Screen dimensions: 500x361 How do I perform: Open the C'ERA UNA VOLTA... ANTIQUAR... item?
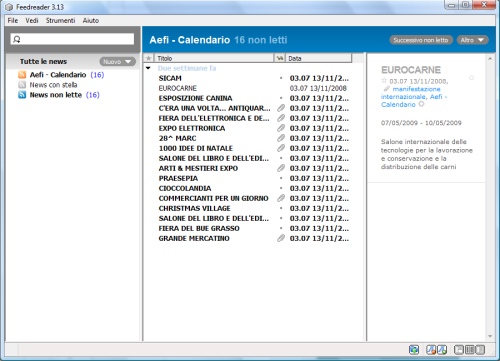214,108
